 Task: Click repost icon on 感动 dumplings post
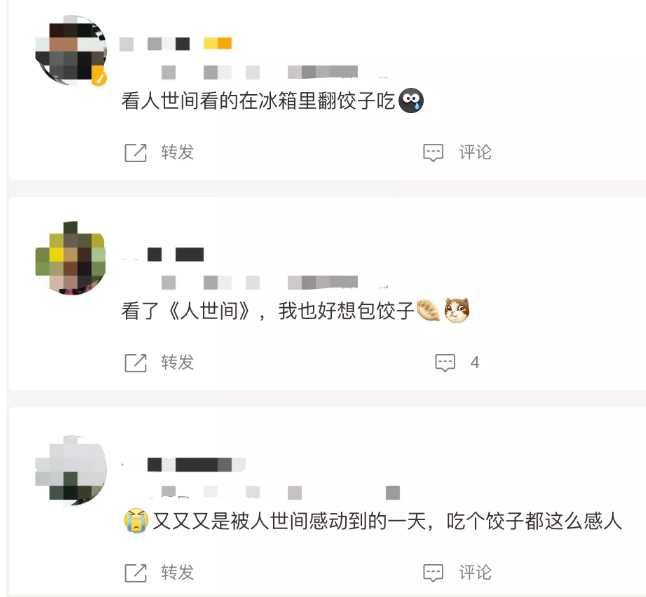tap(136, 573)
